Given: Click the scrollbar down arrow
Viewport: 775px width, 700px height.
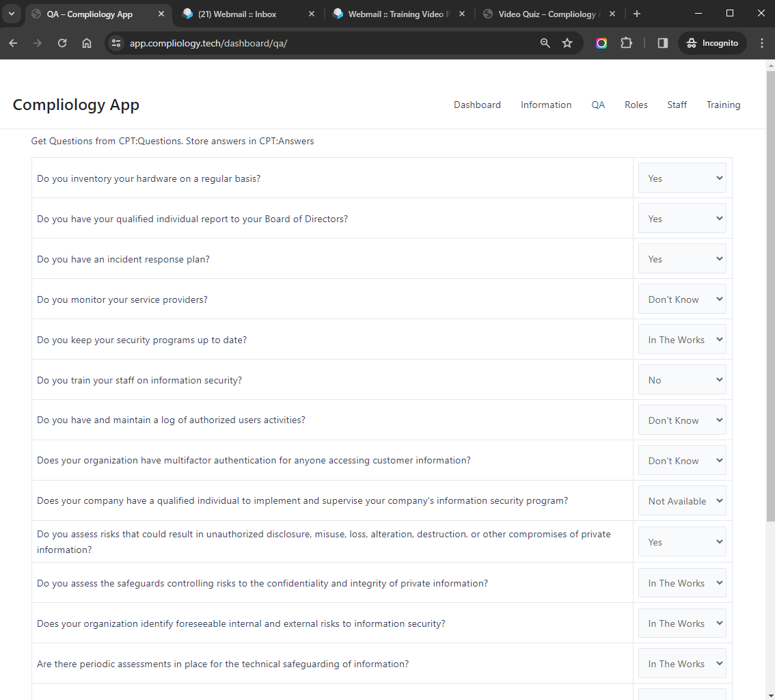Looking at the screenshot, I should [770, 695].
